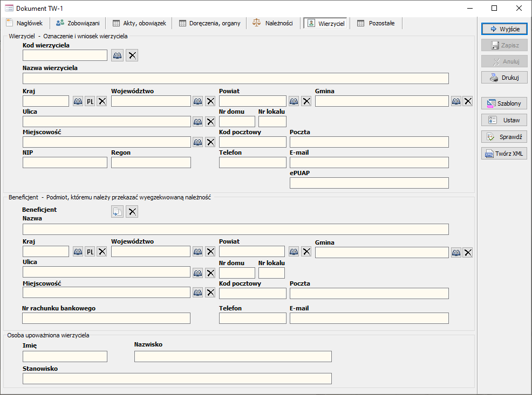The image size is (532, 395).
Task: Click into Nazwa wierzyciela text field
Action: tap(235, 79)
